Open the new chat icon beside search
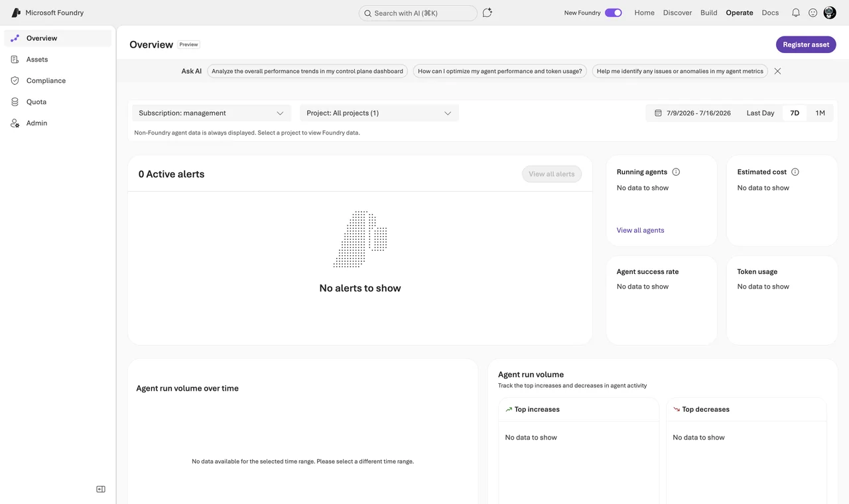This screenshot has width=849, height=504. coord(487,13)
